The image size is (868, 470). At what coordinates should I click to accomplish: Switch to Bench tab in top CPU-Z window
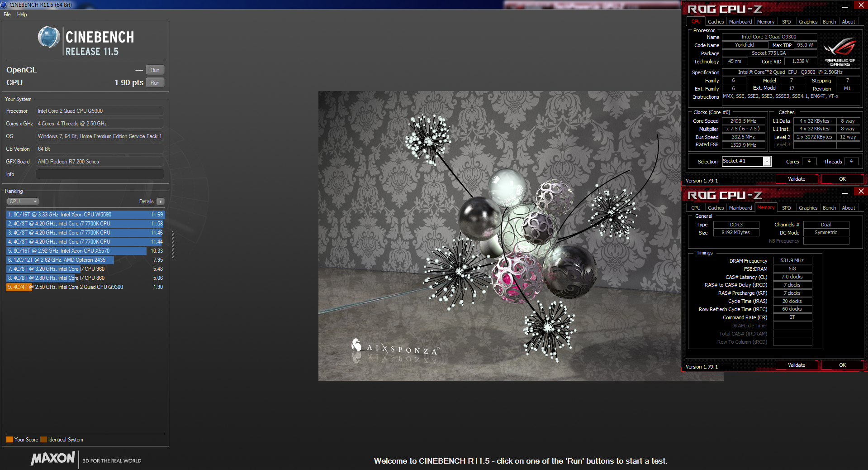pyautogui.click(x=829, y=22)
